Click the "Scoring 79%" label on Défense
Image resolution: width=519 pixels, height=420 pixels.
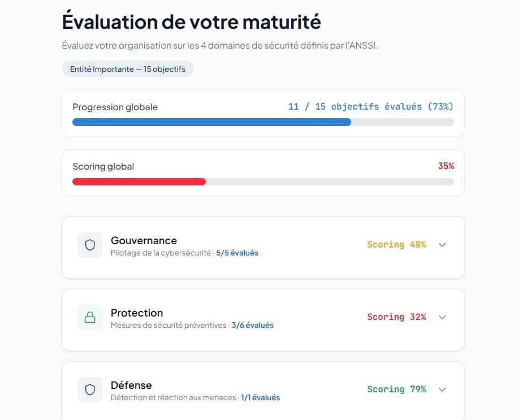(396, 389)
